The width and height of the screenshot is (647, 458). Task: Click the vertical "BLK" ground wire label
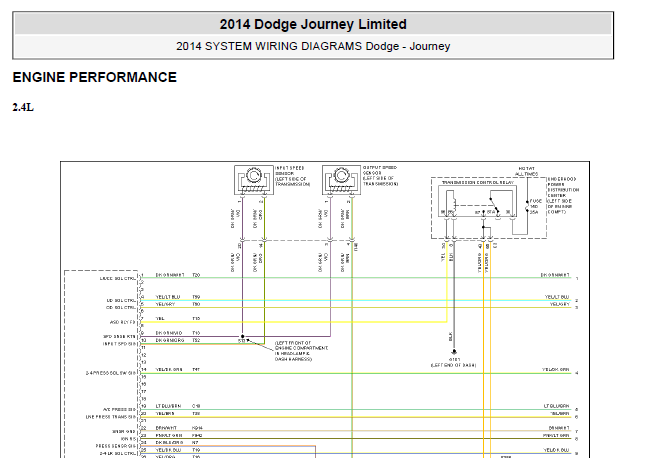coord(451,337)
